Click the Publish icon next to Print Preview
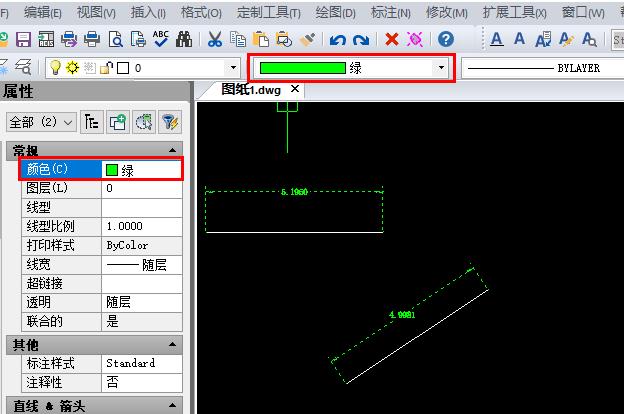 pyautogui.click(x=138, y=39)
